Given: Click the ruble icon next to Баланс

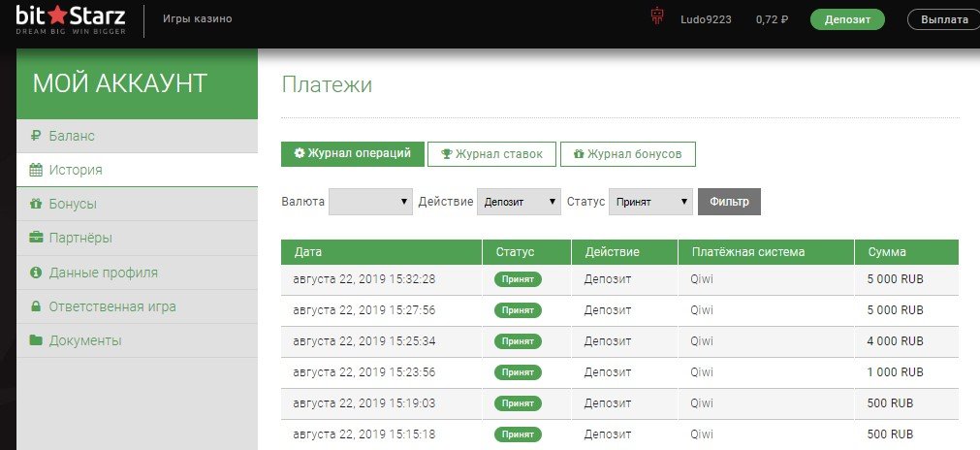Looking at the screenshot, I should click(36, 136).
